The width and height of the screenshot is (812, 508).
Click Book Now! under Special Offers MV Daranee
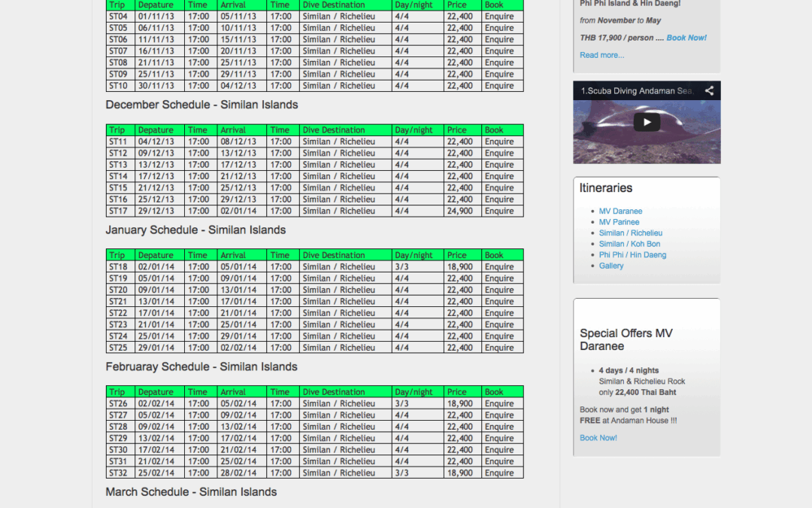point(598,437)
